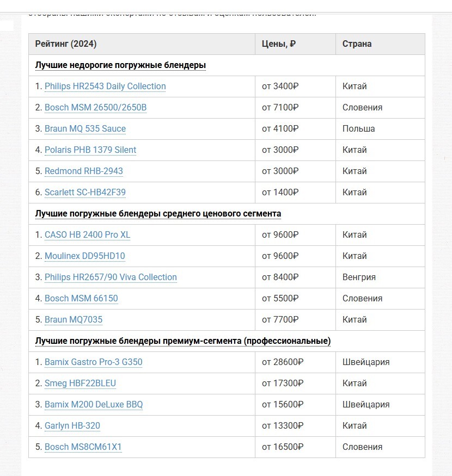Open the Philips HR2543 Daily Collection link

pos(105,86)
